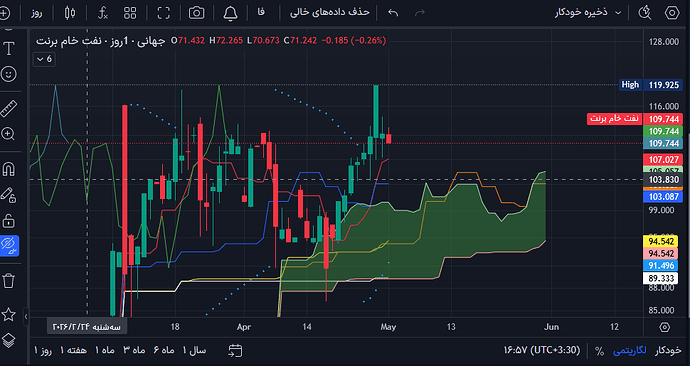Collapse the left drawing toolbar arrow
The image size is (690, 366).
pos(26,316)
